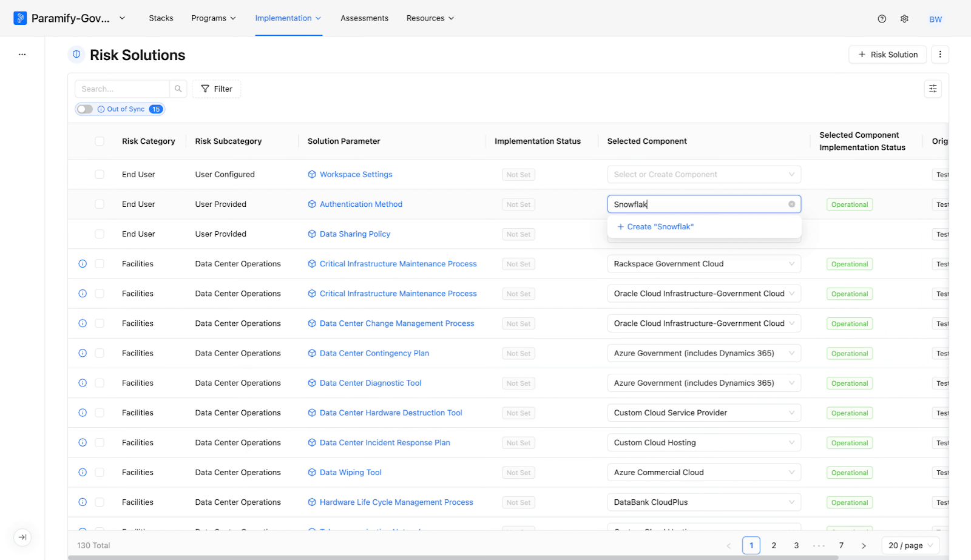Click the Paramify logo icon
971x560 pixels.
click(x=20, y=18)
